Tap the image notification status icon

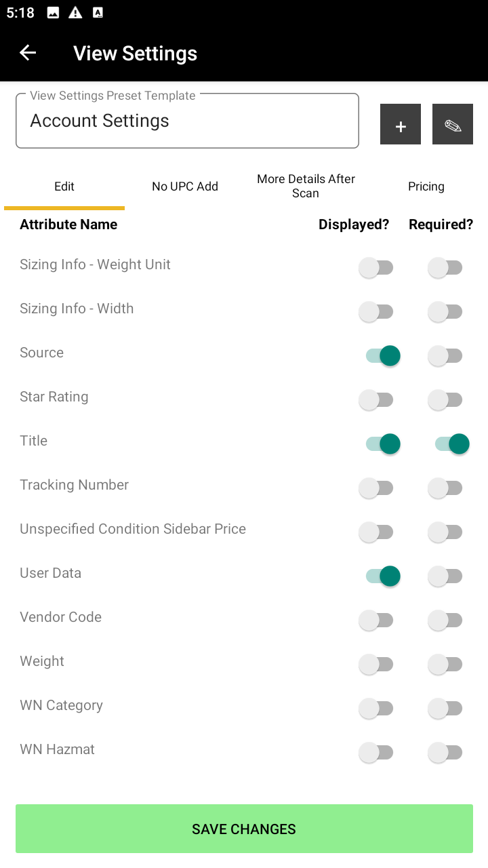[x=53, y=13]
